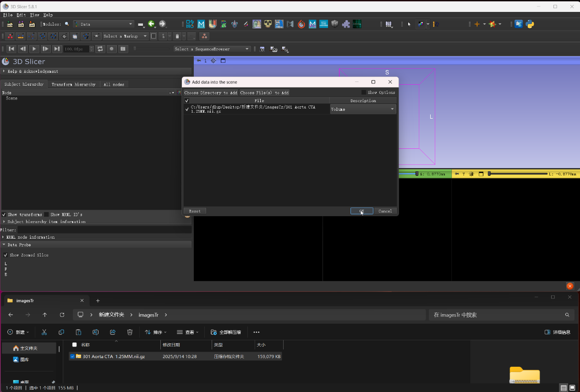The width and height of the screenshot is (580, 392).
Task: Enable the Show Options checkbox
Action: (x=364, y=93)
